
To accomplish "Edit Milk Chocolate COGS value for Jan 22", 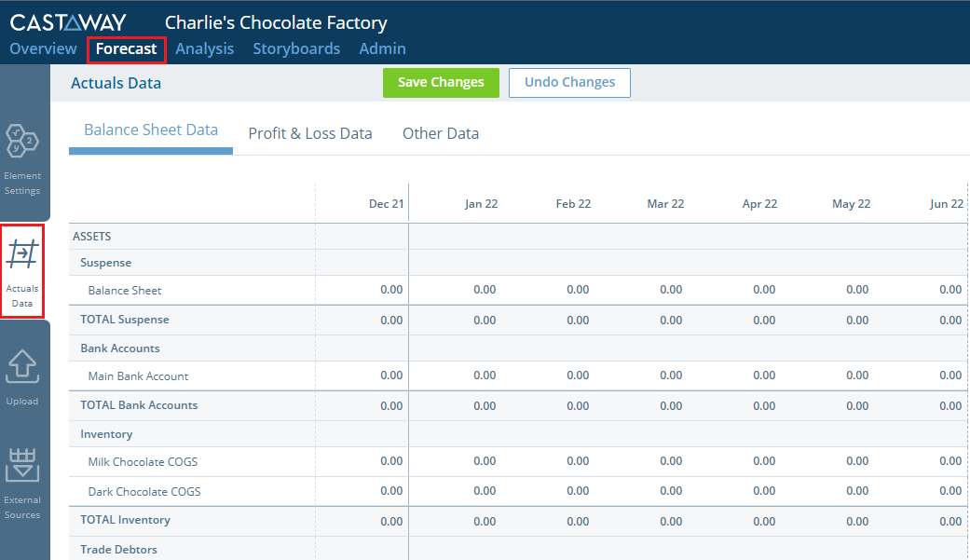I will (x=485, y=461).
